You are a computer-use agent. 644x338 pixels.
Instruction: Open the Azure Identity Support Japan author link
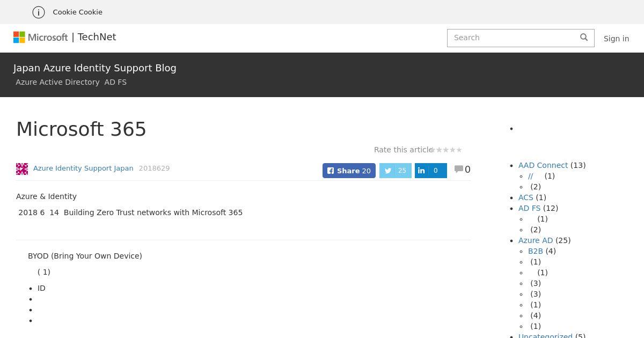click(x=83, y=168)
